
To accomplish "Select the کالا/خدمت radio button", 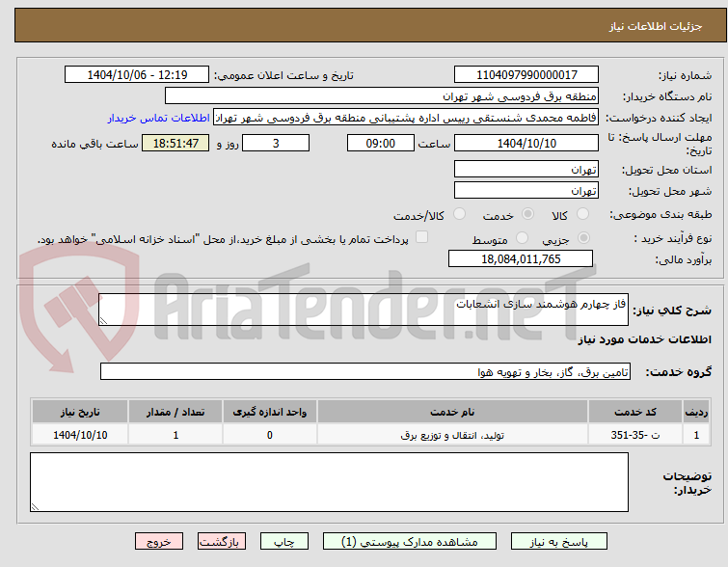I will [459, 214].
